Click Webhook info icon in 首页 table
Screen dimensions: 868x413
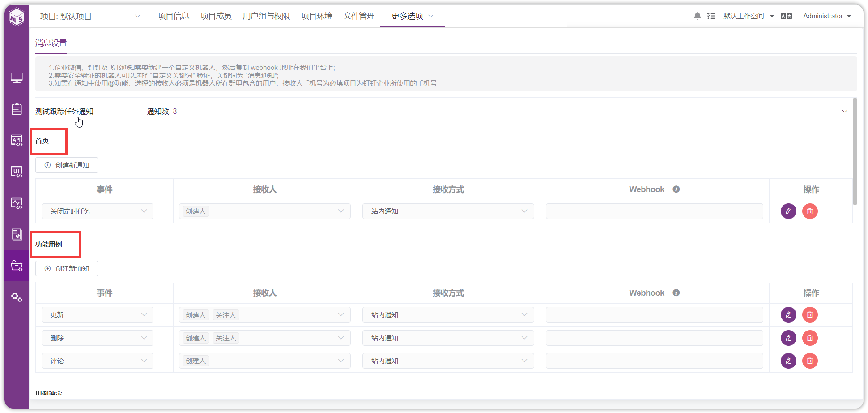click(676, 189)
